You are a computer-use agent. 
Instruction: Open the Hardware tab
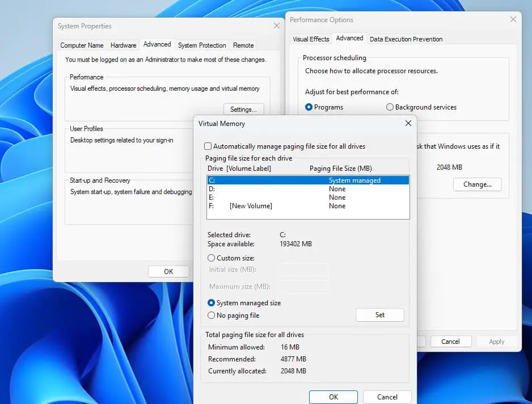pos(123,45)
